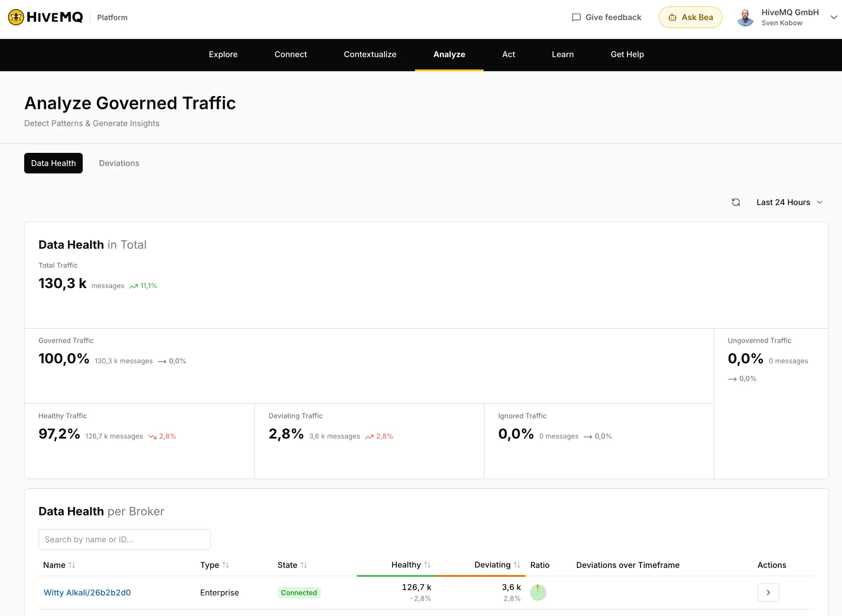The image size is (842, 616).
Task: Open the Act menu
Action: [509, 54]
